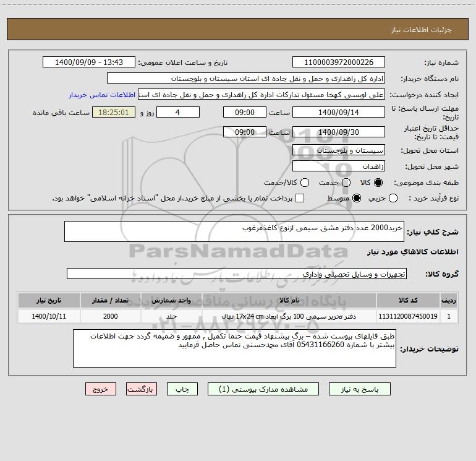The height and width of the screenshot is (461, 476).
Task: Select the خدمت radio button
Action: [x=346, y=183]
